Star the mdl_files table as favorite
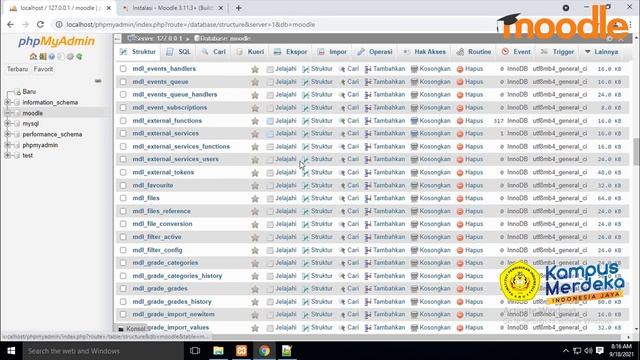640x360 pixels. click(x=255, y=198)
